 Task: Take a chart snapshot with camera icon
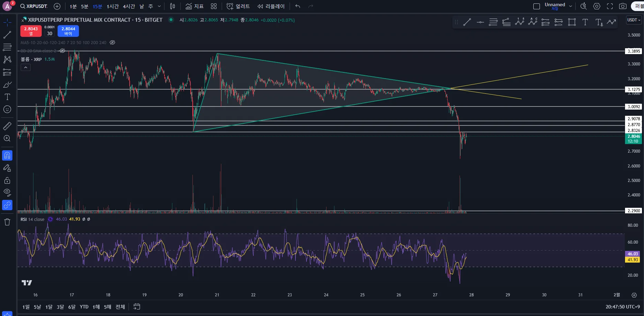pyautogui.click(x=623, y=6)
